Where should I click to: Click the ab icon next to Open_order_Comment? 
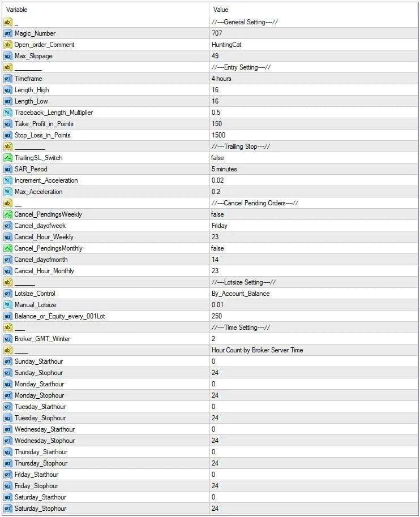pos(8,45)
